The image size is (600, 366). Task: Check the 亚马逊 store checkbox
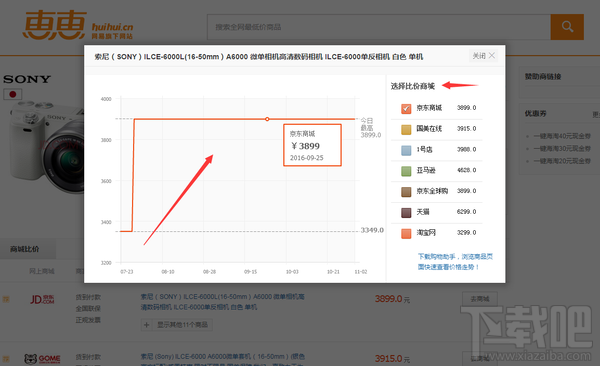click(406, 171)
